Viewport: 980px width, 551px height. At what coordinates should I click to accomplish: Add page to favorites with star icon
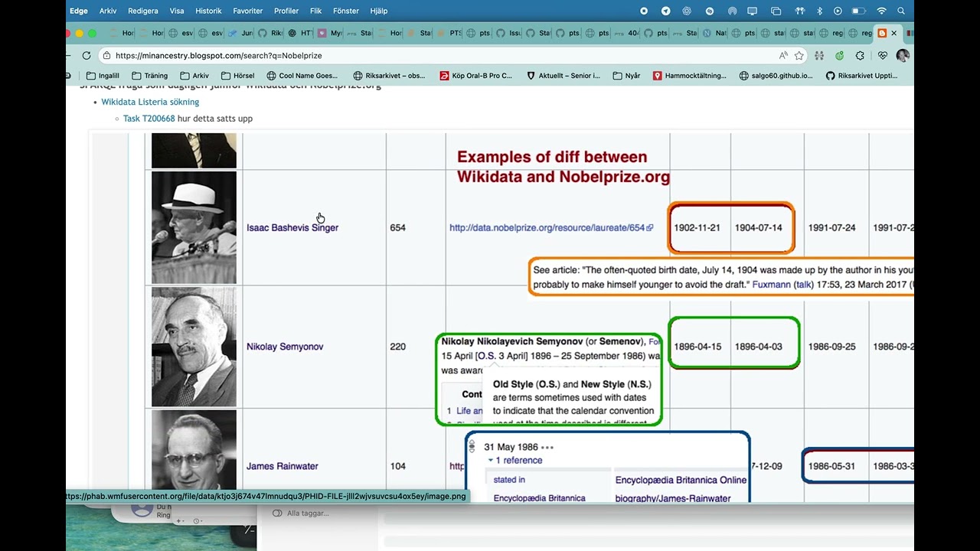tap(799, 56)
